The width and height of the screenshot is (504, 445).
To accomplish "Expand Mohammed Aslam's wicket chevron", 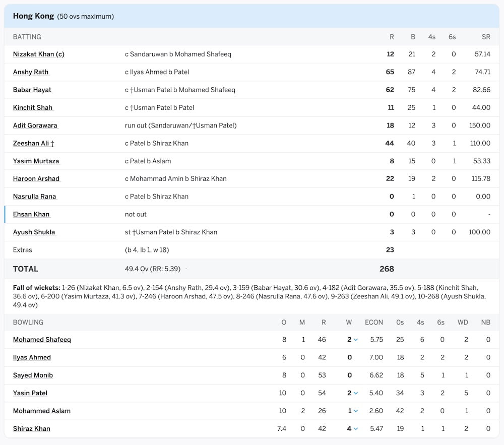I will [x=356, y=411].
